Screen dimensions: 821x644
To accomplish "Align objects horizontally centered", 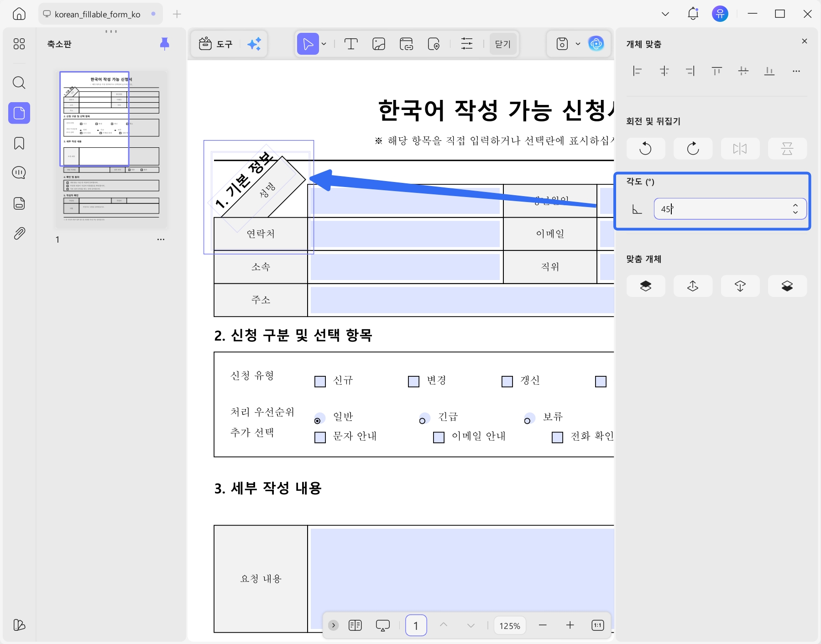I will coord(664,71).
